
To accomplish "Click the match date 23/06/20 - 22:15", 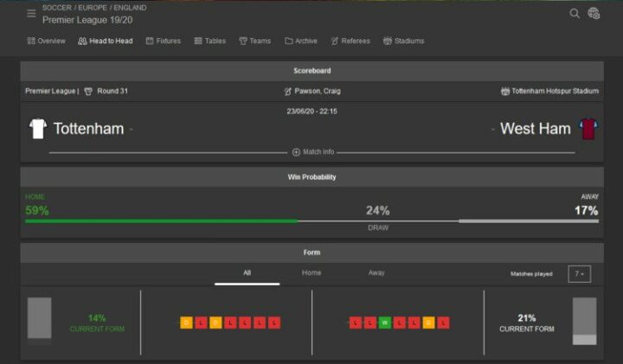I will [311, 112].
